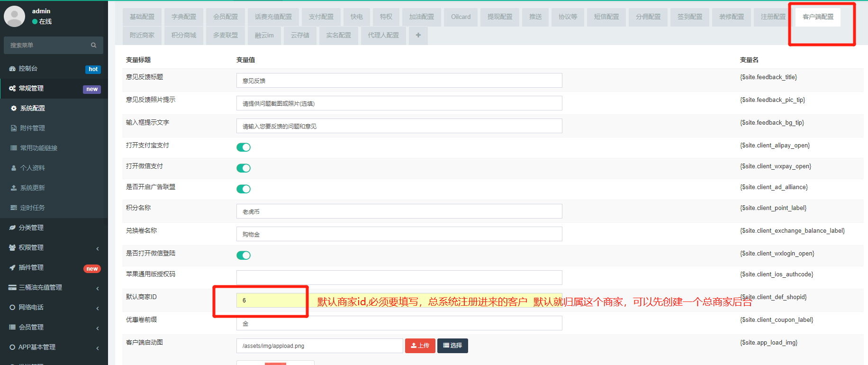Click the 客户端启动图 path field
The width and height of the screenshot is (868, 365).
pyautogui.click(x=320, y=346)
